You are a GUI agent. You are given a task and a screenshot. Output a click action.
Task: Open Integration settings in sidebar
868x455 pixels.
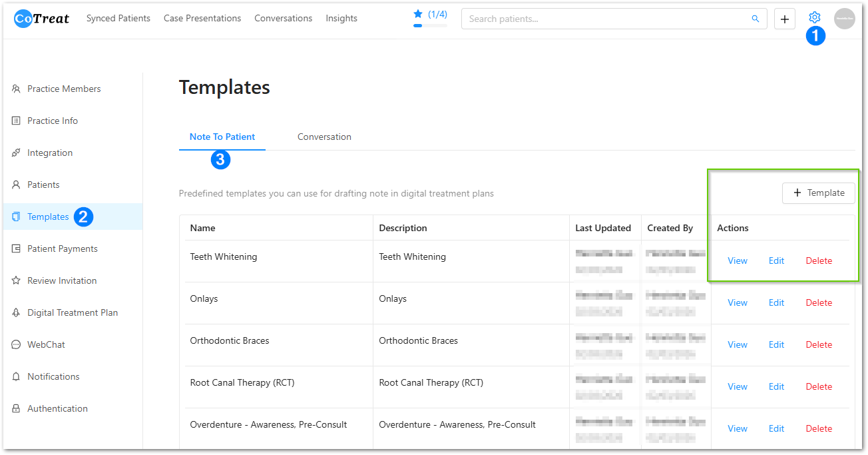[50, 153]
